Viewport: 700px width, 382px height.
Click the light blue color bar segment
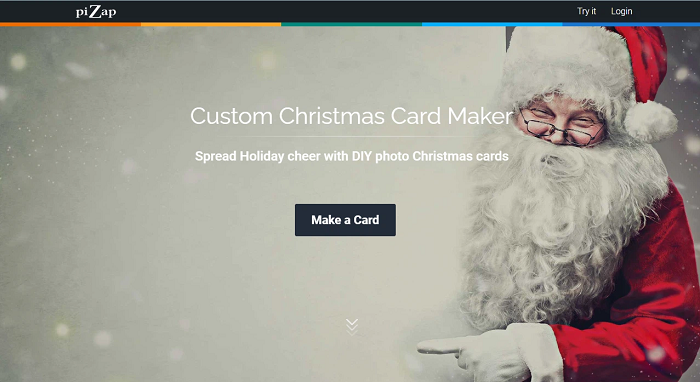[x=492, y=25]
